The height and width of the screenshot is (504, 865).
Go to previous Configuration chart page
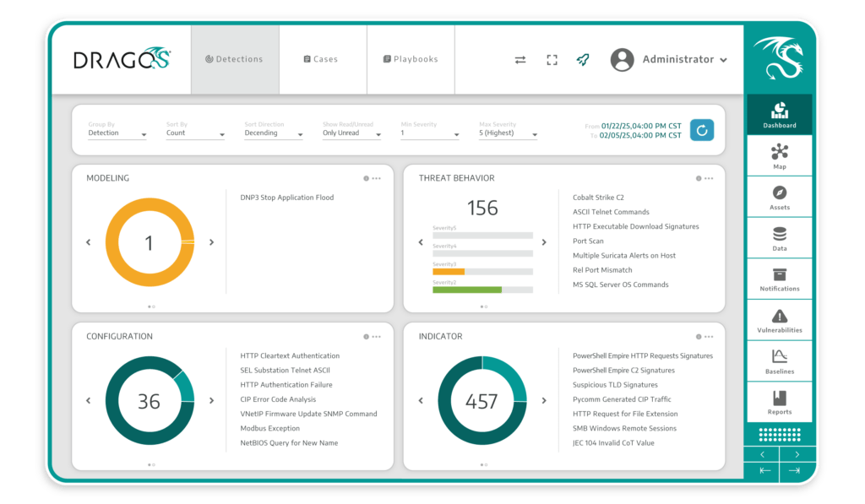pyautogui.click(x=88, y=400)
